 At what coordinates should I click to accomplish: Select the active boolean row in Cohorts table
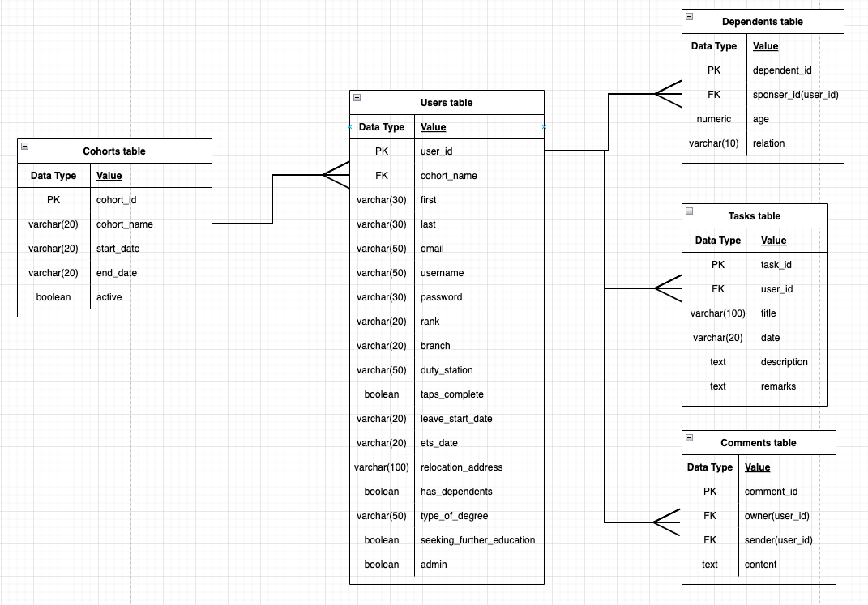pos(109,297)
